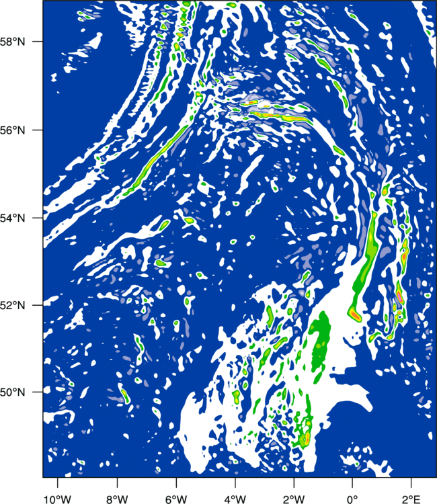Image resolution: width=437 pixels, height=504 pixels.
Task: Click the 56°N latitude label
Action: pyautogui.click(x=13, y=130)
